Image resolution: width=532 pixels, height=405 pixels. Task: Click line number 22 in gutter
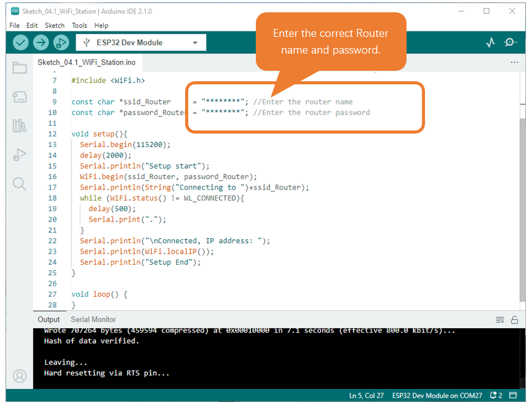(52, 241)
